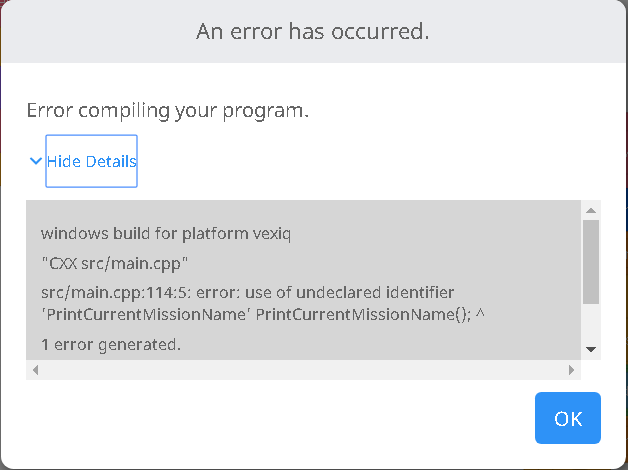This screenshot has width=628, height=470.
Task: Click the details scrollbar down arrow
Action: (x=590, y=349)
